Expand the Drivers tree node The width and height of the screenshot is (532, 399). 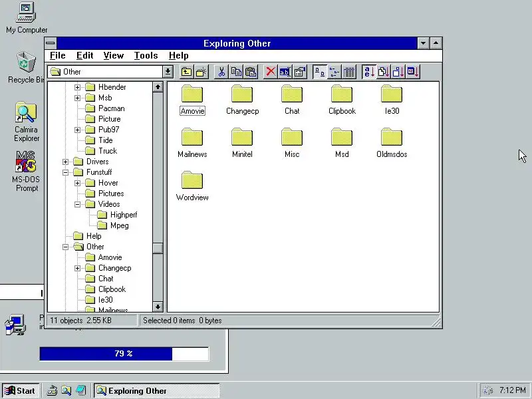click(x=65, y=162)
